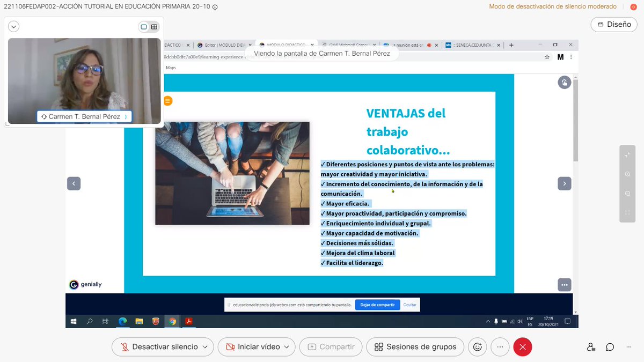The height and width of the screenshot is (362, 644).
Task: Close the SENECA.CEDJUNTA tab
Action: point(498,46)
